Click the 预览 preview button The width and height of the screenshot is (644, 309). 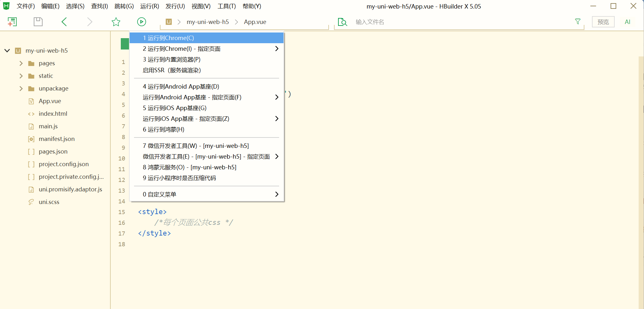point(603,22)
